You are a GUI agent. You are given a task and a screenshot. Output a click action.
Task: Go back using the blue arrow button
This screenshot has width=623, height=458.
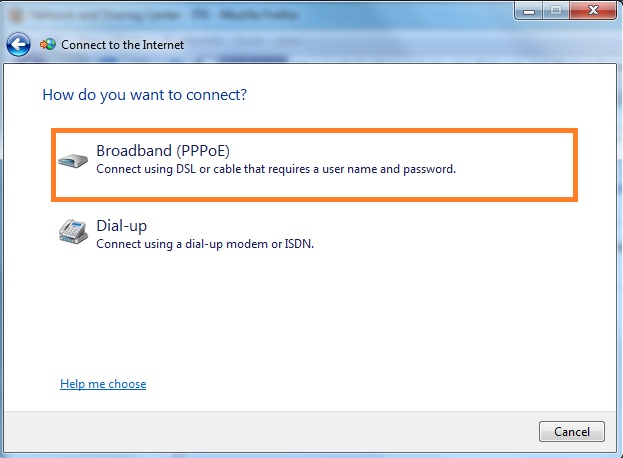[x=18, y=44]
